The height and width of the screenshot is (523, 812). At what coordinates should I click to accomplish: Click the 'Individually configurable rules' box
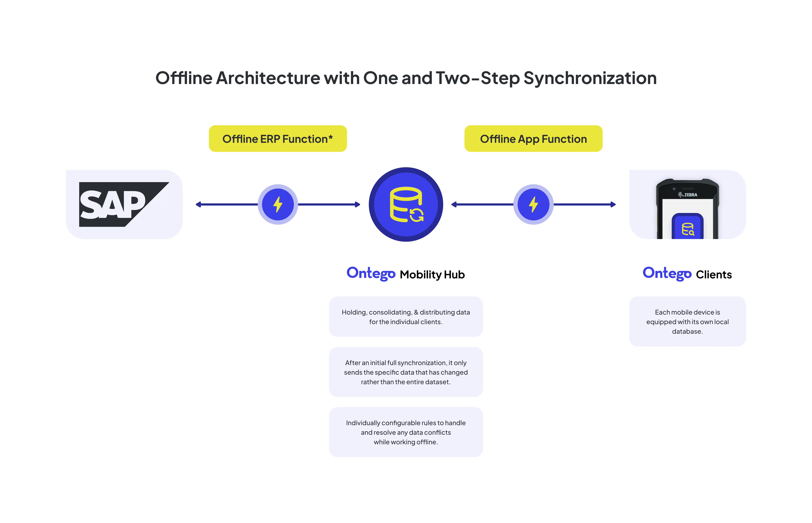[406, 432]
